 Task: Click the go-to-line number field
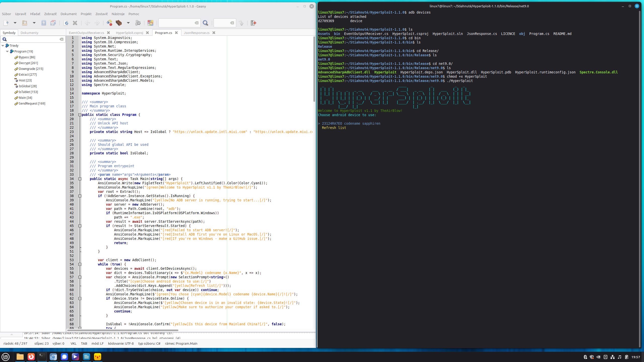pos(225,23)
